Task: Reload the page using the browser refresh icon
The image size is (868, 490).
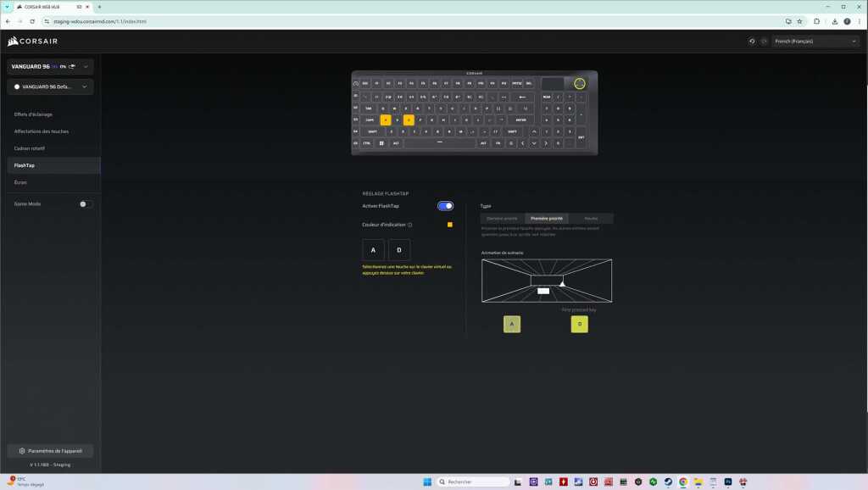Action: (32, 21)
